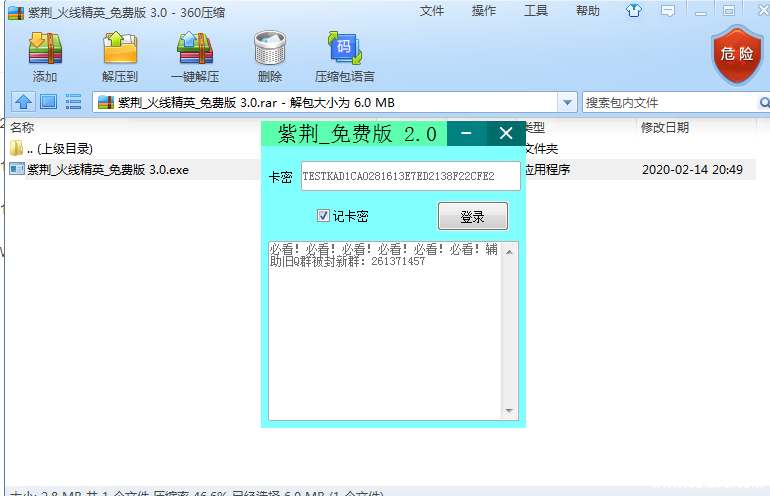
Task: Click the 登录 login button
Action: 473,216
